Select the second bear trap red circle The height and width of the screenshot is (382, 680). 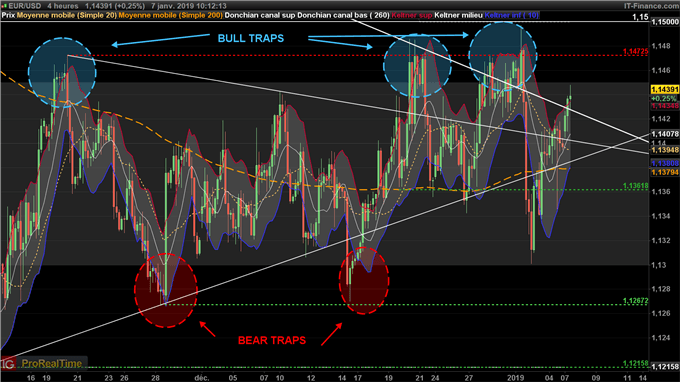coord(364,281)
